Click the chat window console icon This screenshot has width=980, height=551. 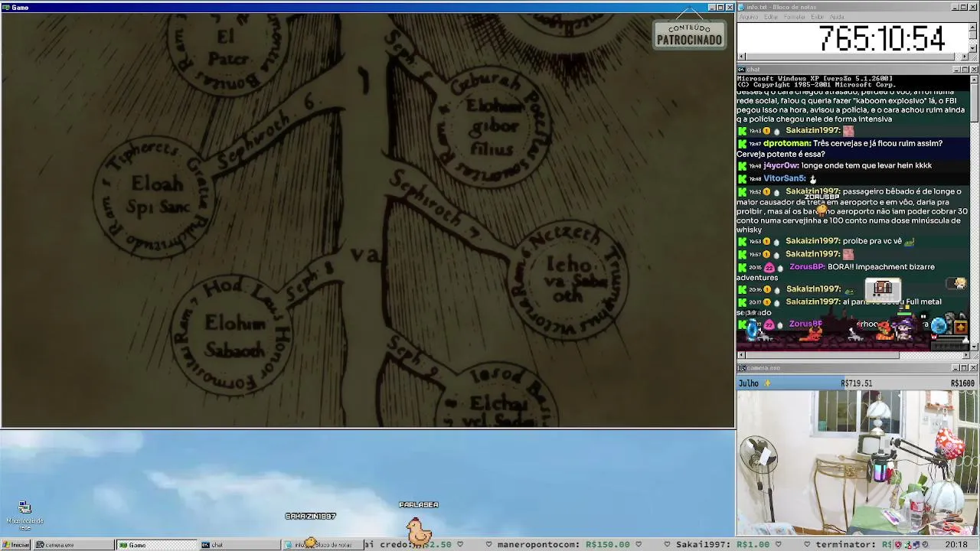point(742,70)
